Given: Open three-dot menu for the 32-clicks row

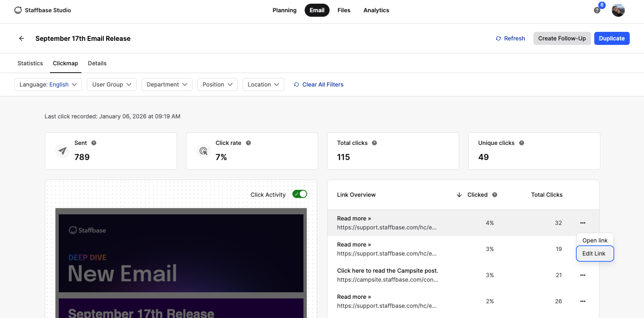Looking at the screenshot, I should (583, 223).
